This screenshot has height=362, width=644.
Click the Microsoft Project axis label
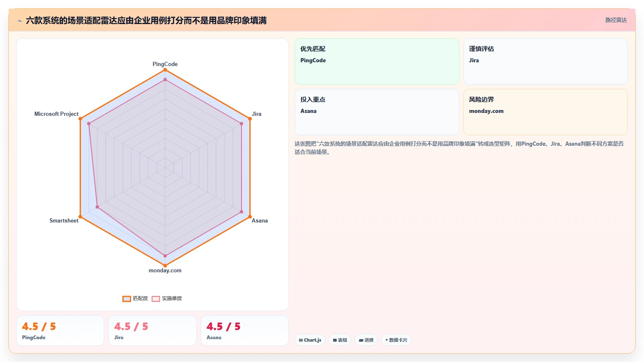tap(56, 114)
